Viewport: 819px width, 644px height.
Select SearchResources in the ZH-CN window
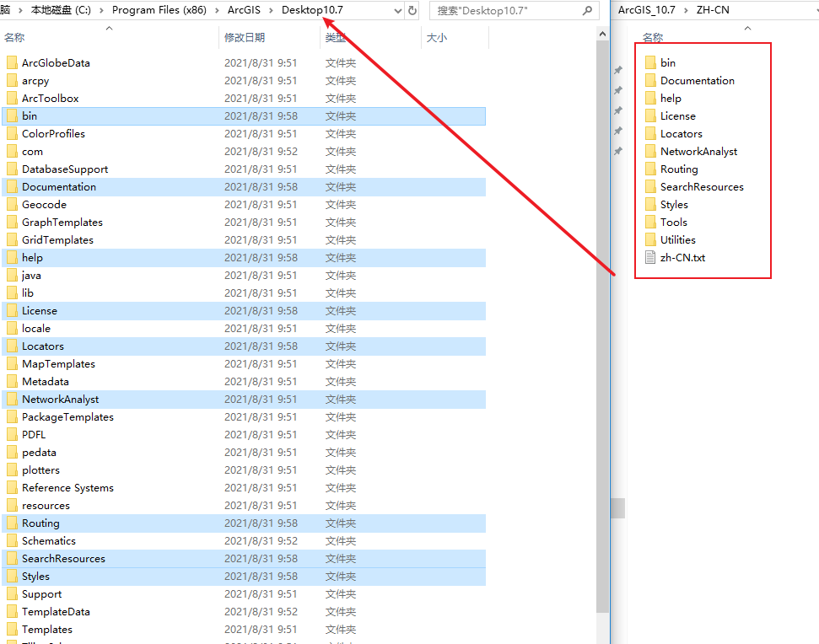pos(702,187)
